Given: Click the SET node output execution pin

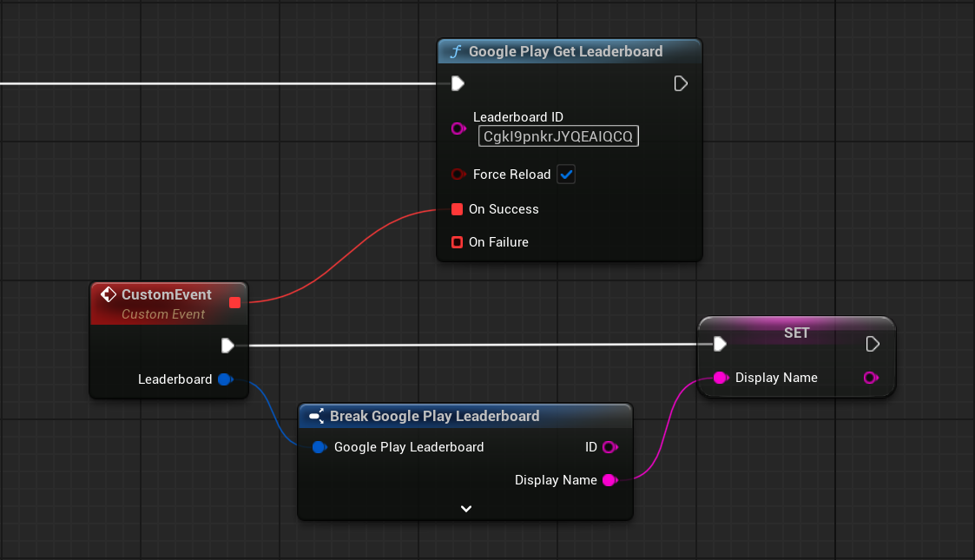Looking at the screenshot, I should point(873,345).
